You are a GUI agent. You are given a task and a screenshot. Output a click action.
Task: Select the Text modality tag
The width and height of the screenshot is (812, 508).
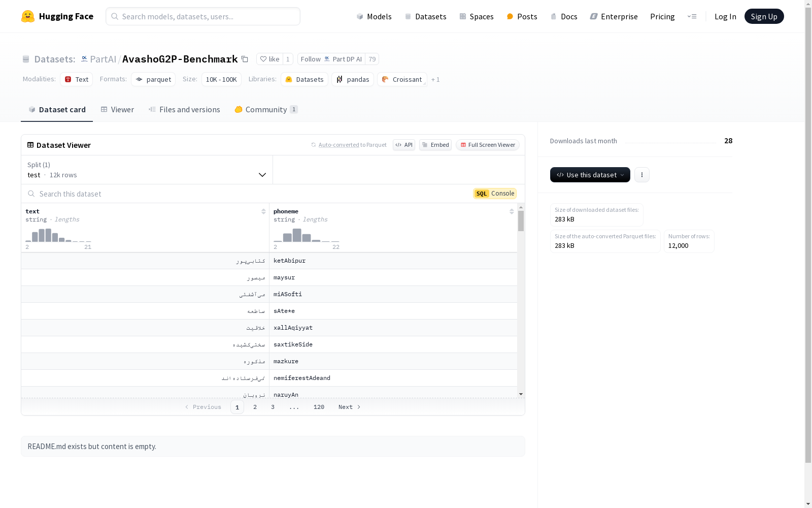pyautogui.click(x=76, y=79)
